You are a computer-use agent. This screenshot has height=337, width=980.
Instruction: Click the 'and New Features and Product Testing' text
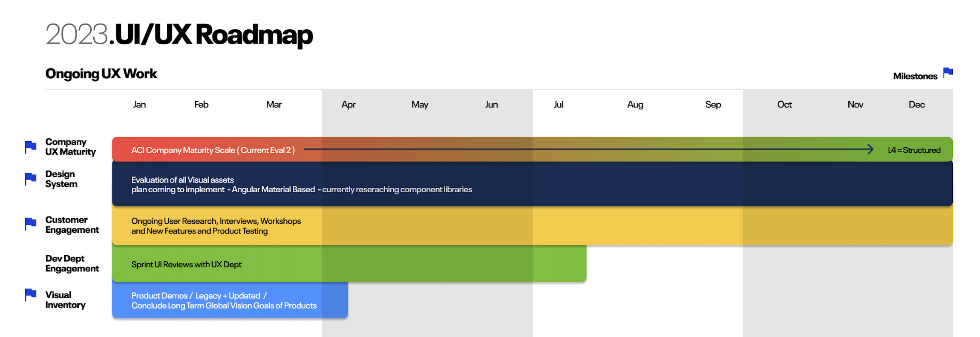pos(199,231)
